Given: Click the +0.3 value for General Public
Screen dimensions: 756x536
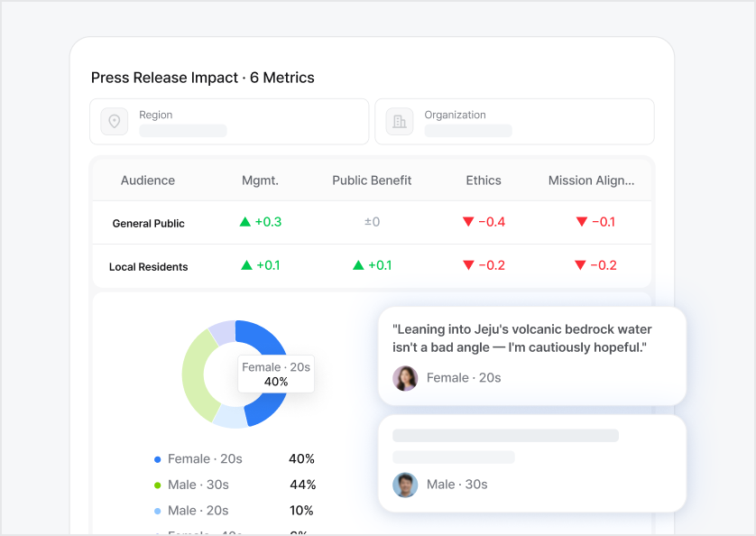Looking at the screenshot, I should pos(268,222).
